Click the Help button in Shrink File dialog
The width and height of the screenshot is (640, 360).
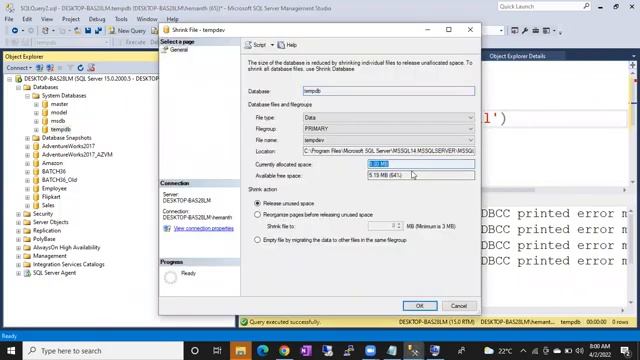[287, 45]
